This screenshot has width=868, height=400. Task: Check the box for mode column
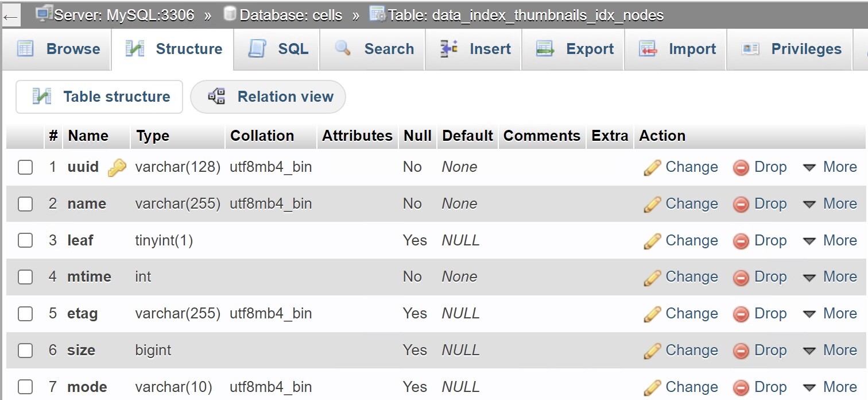(25, 387)
